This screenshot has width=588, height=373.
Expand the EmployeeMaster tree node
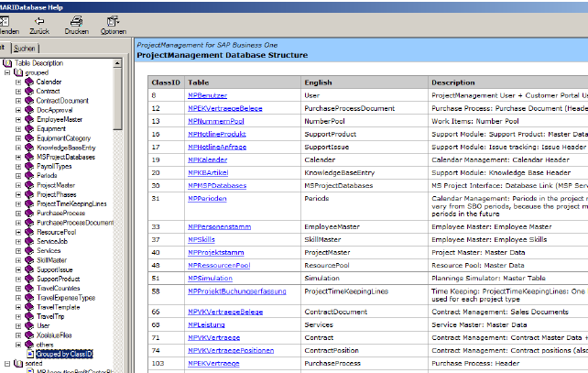pyautogui.click(x=18, y=120)
